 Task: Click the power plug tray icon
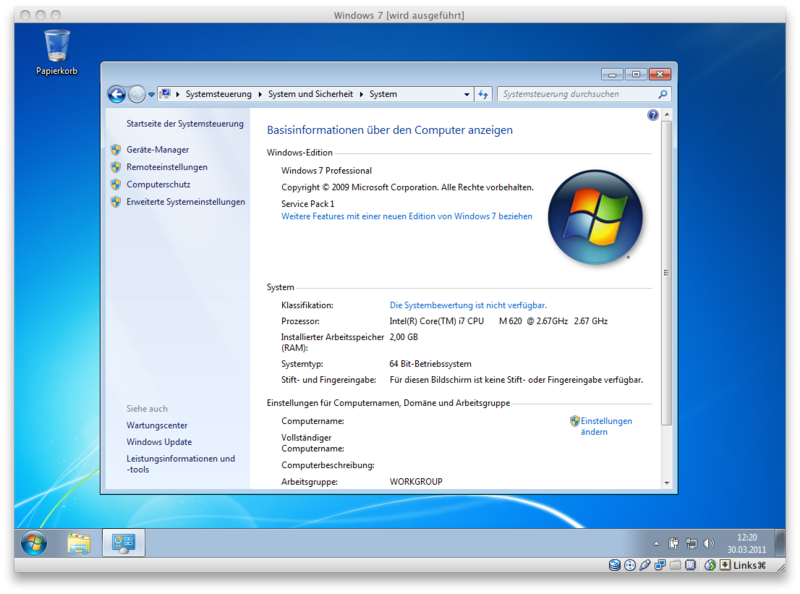tap(673, 544)
